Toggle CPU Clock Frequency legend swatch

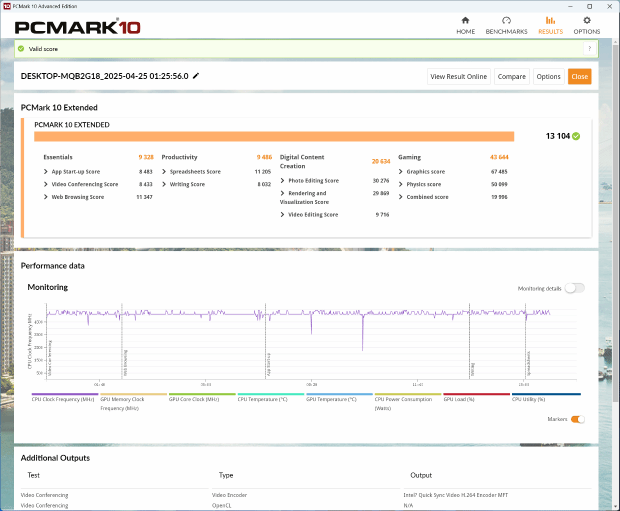click(65, 394)
